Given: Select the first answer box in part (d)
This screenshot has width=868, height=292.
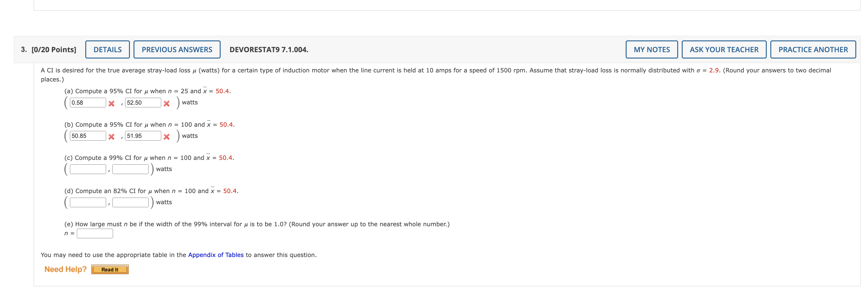Looking at the screenshot, I should click(87, 202).
